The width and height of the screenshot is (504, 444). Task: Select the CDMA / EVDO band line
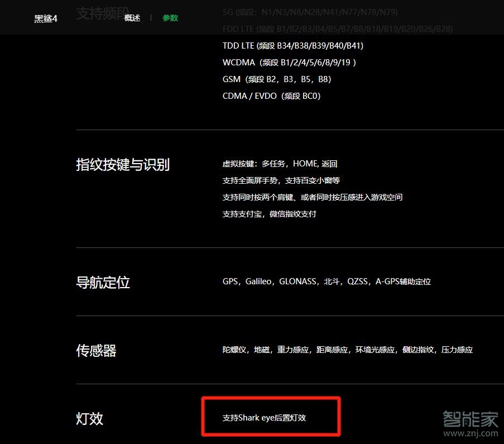(x=272, y=96)
